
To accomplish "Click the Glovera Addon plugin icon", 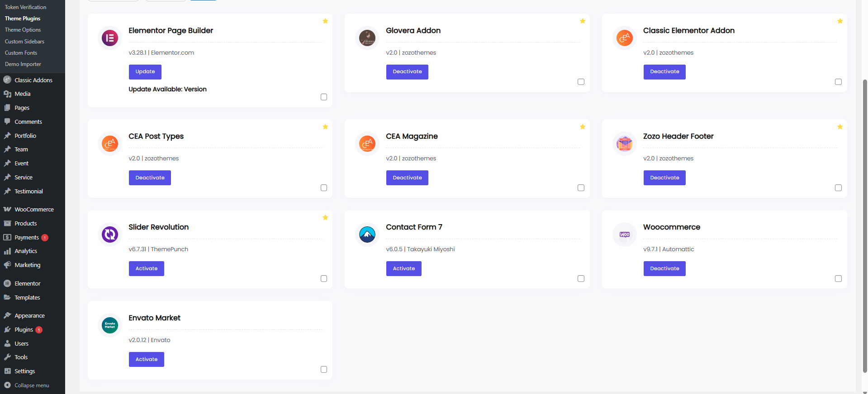I will click(x=367, y=38).
